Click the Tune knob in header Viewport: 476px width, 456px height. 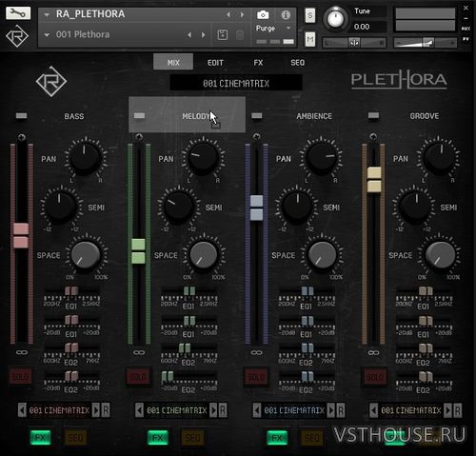(335, 18)
